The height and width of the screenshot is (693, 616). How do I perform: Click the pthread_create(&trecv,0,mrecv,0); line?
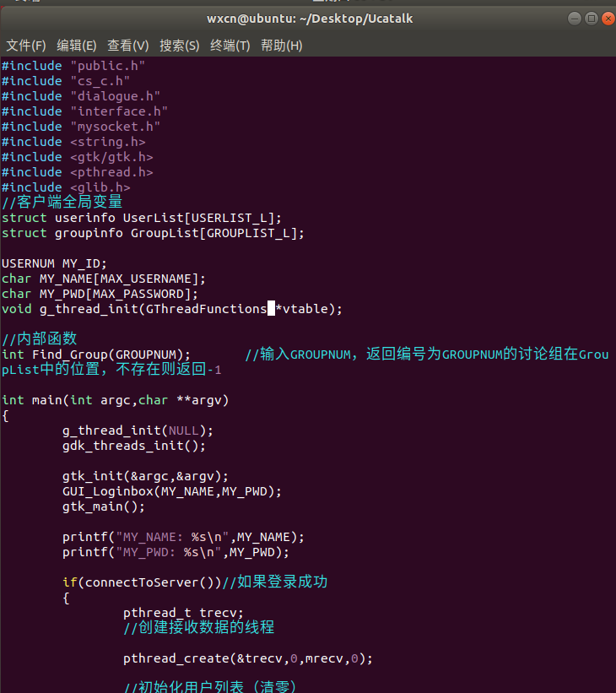click(248, 658)
